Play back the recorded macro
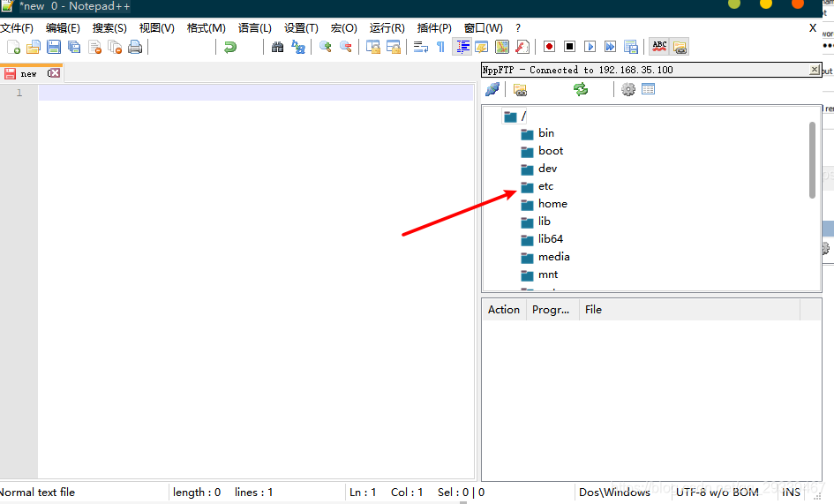This screenshot has width=834, height=504. click(x=590, y=47)
